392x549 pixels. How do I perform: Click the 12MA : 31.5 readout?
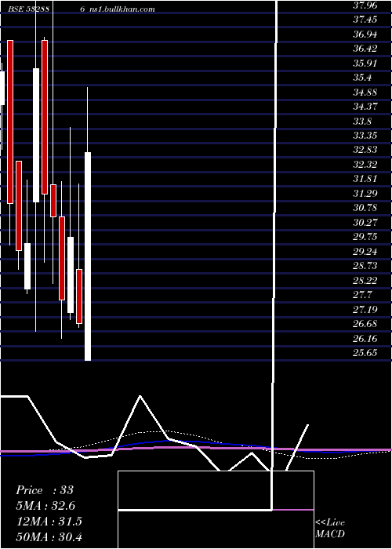[x=49, y=522]
